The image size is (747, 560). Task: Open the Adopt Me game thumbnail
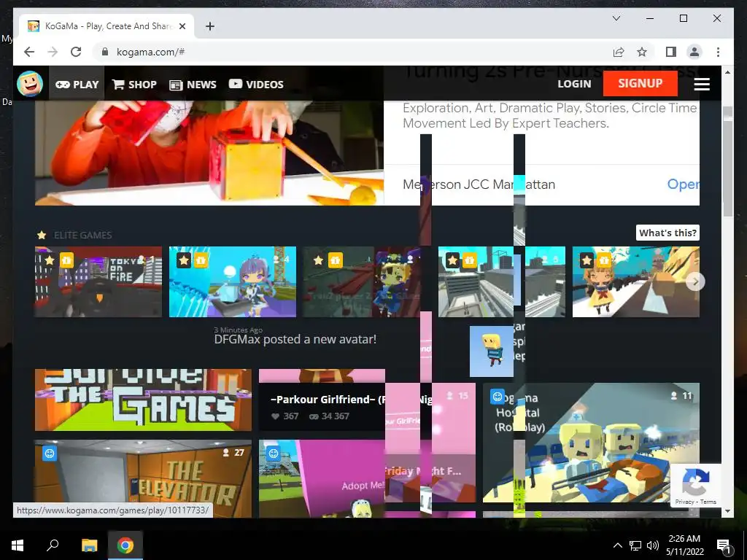322,478
